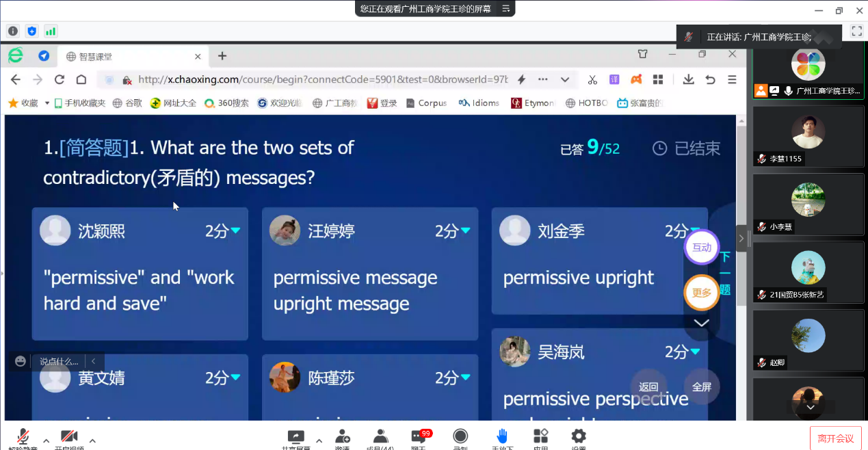Unmute the microphone
868x450 pixels.
[x=23, y=438]
